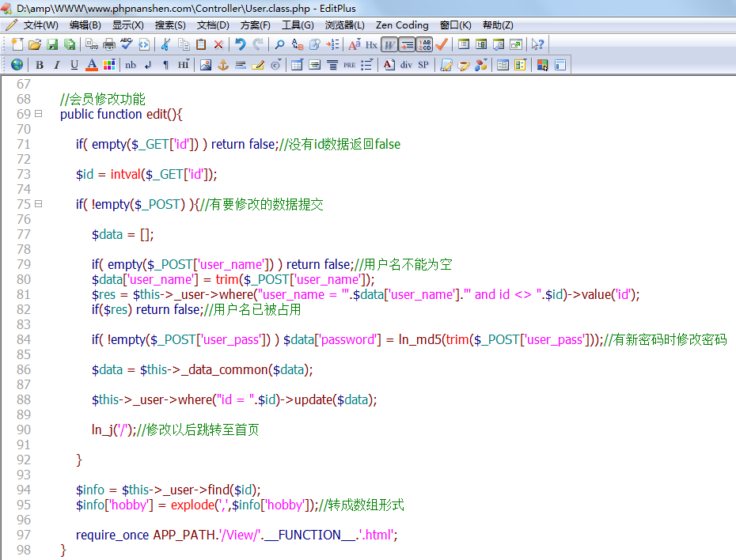Viewport: 736px width, 560px height.
Task: Click the Save All icon
Action: click(70, 44)
